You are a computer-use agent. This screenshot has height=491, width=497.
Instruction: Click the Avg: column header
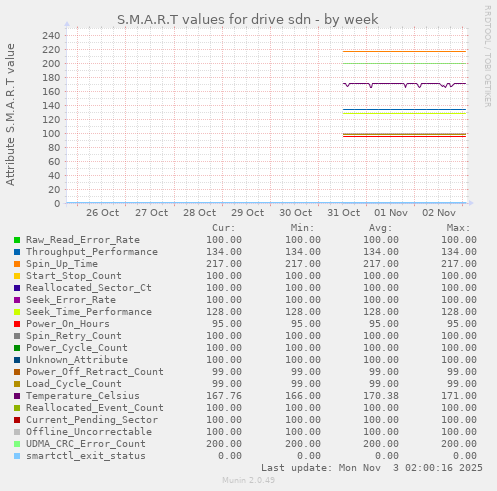380,228
